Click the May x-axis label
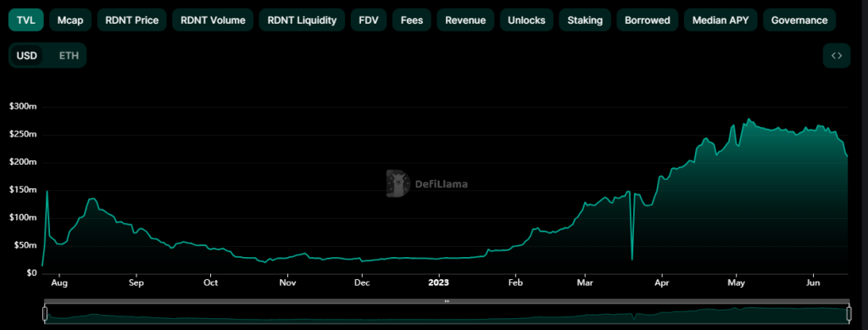The height and width of the screenshot is (330, 868). [x=737, y=283]
